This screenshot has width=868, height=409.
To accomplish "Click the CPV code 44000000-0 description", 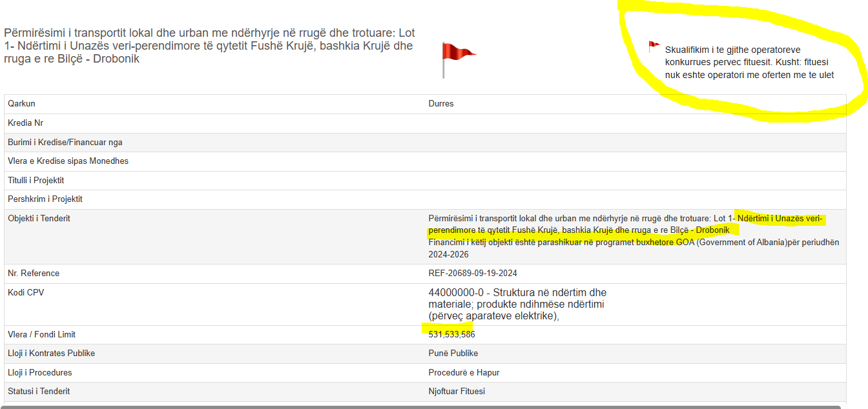I will [517, 304].
